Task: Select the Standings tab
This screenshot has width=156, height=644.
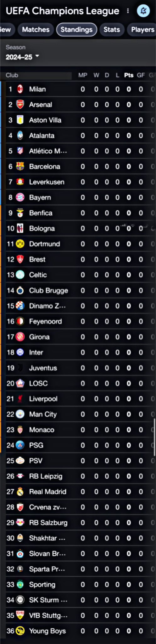Action: [76, 30]
